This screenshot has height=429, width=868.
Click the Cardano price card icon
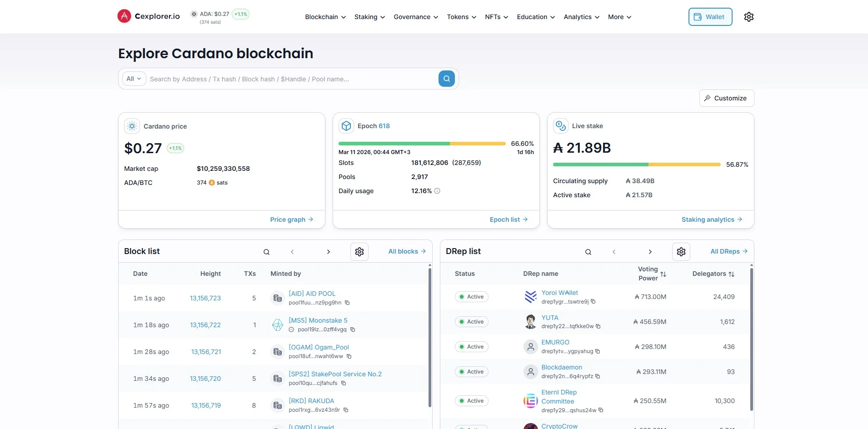click(132, 126)
